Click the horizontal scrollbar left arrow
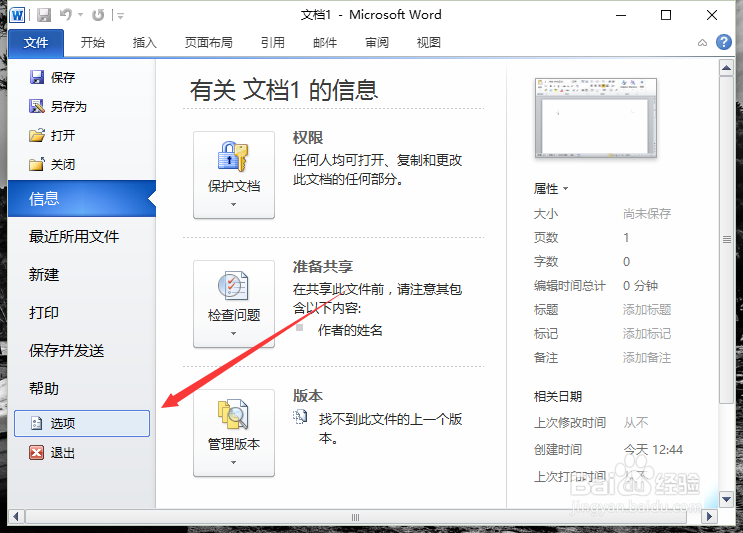The width and height of the screenshot is (743, 533). coord(16,516)
